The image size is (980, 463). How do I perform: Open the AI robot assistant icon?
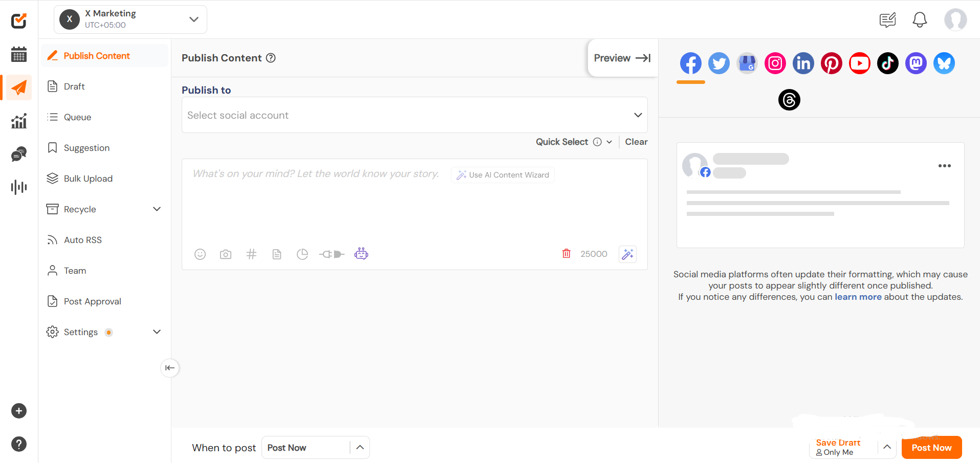tap(361, 254)
